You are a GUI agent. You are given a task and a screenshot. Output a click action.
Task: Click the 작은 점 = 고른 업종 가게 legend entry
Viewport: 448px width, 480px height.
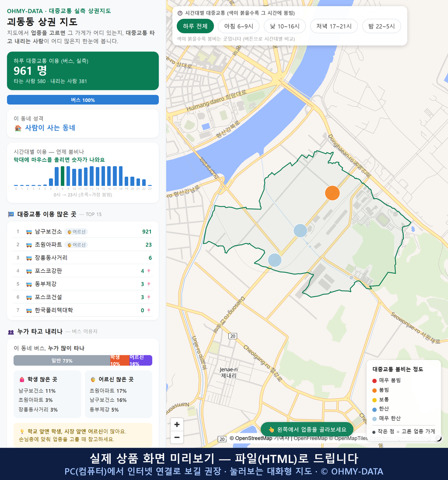tap(403, 431)
